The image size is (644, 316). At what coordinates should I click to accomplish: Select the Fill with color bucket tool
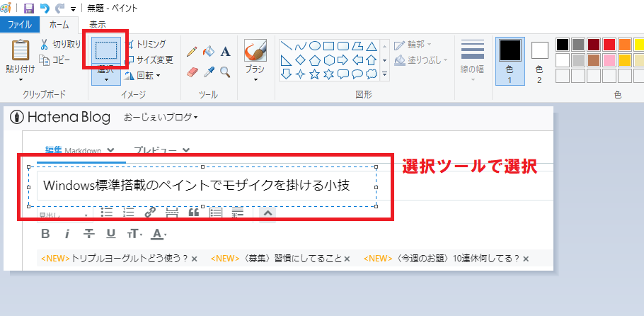click(209, 52)
